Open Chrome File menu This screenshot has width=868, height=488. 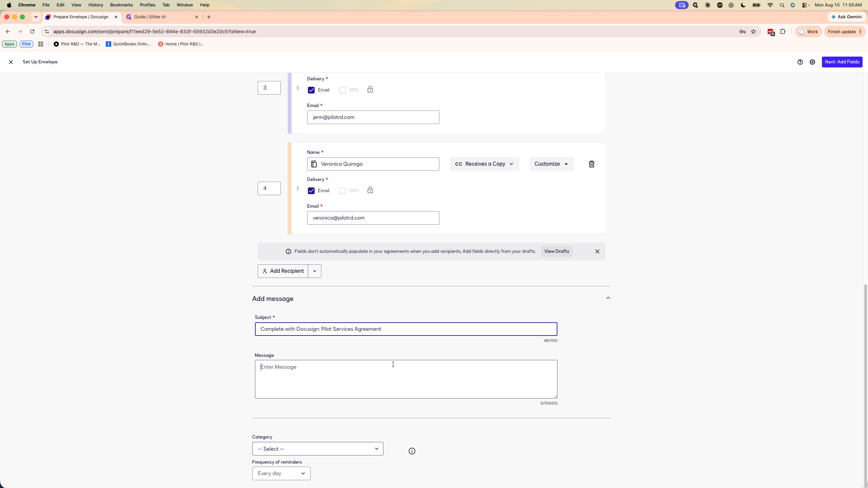coord(46,5)
